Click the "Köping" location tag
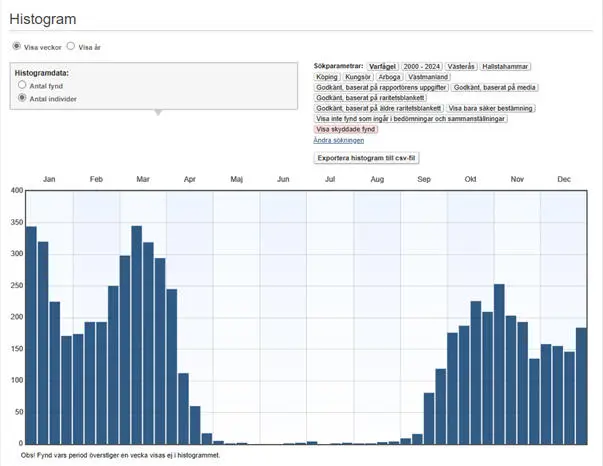 (327, 77)
